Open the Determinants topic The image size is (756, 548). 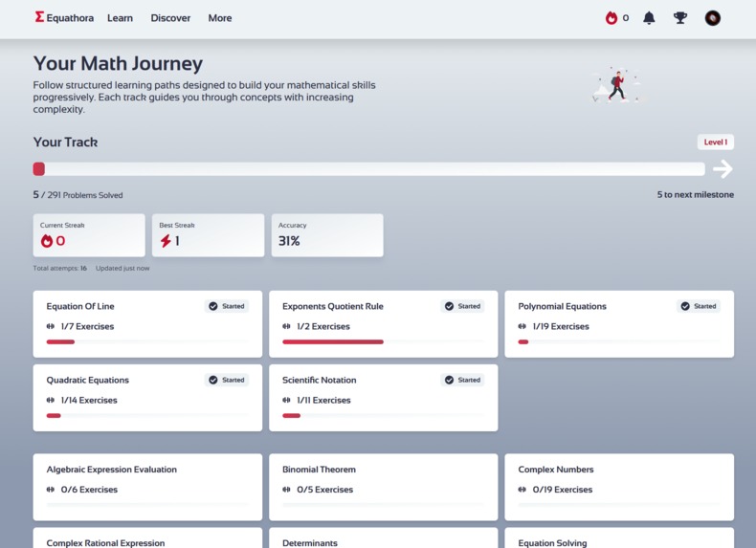(x=384, y=537)
